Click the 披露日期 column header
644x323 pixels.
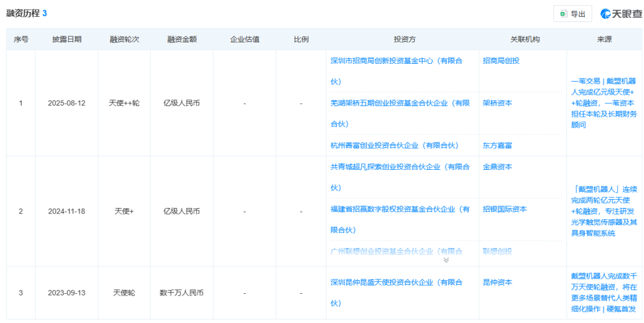point(67,39)
